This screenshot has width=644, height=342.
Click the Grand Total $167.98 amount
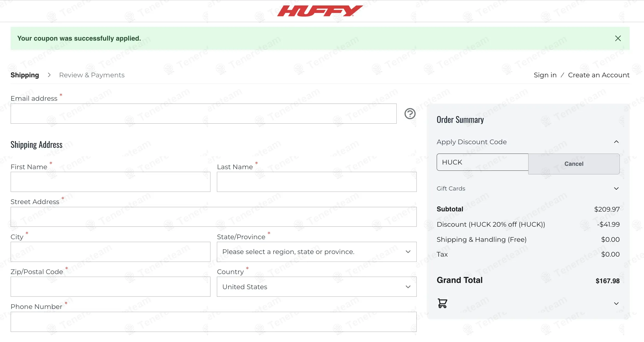pyautogui.click(x=608, y=281)
